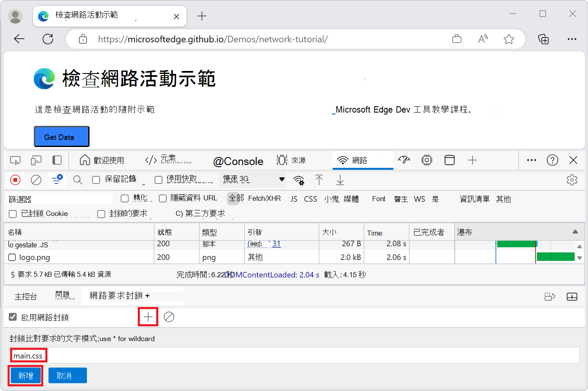Open the 來源 tab
Screen dimensions: 588x391
pos(291,160)
